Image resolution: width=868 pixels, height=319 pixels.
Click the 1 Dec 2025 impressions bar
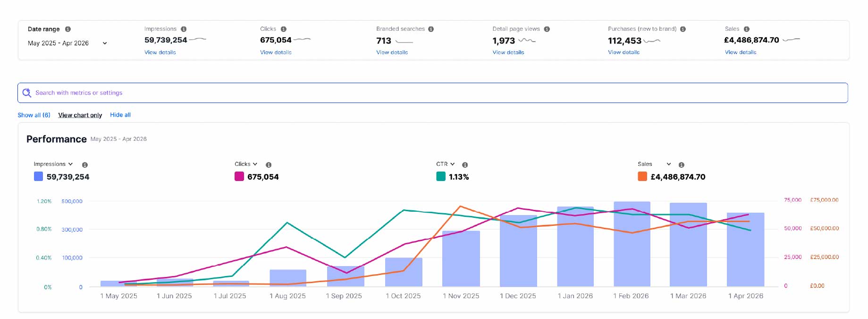(x=518, y=251)
